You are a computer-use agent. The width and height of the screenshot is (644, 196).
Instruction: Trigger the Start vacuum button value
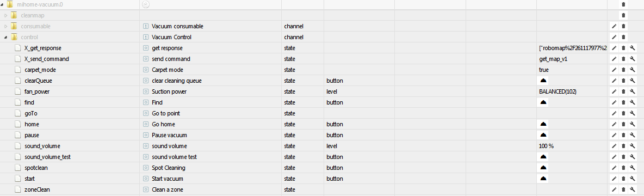(x=543, y=179)
